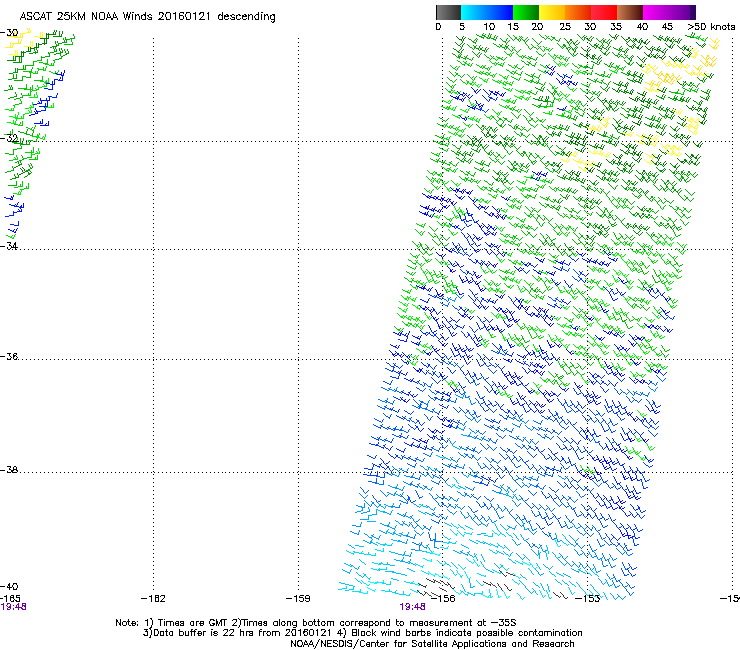Click the '-36' latitude axis label

9,356
